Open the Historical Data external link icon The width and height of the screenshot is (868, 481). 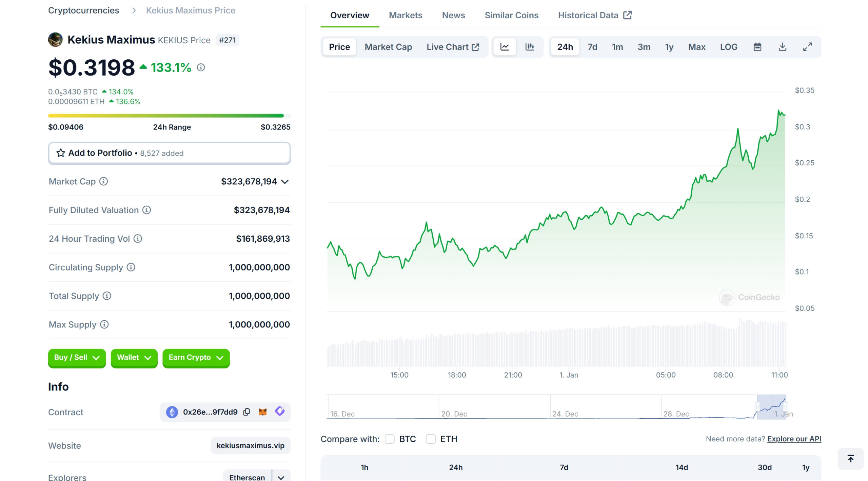pos(628,15)
